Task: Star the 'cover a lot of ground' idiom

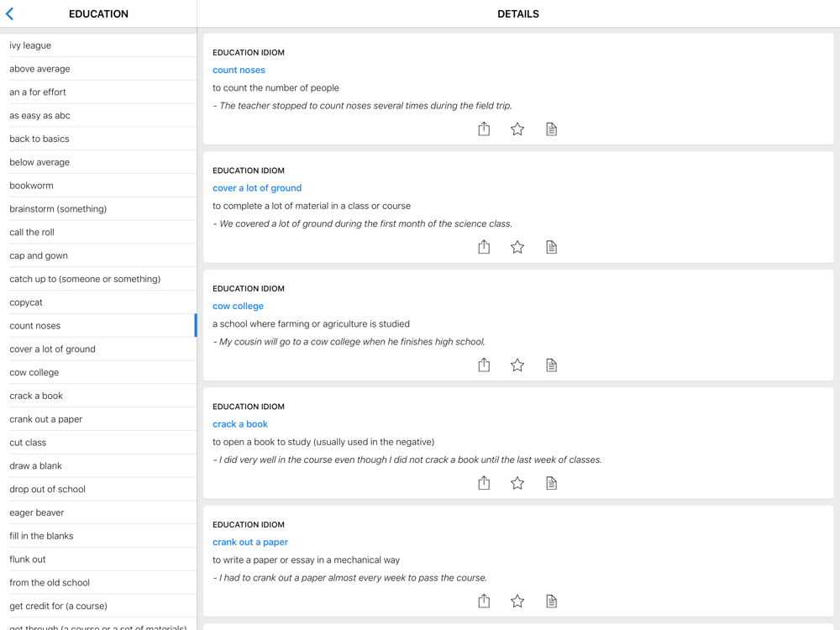Action: pos(517,247)
